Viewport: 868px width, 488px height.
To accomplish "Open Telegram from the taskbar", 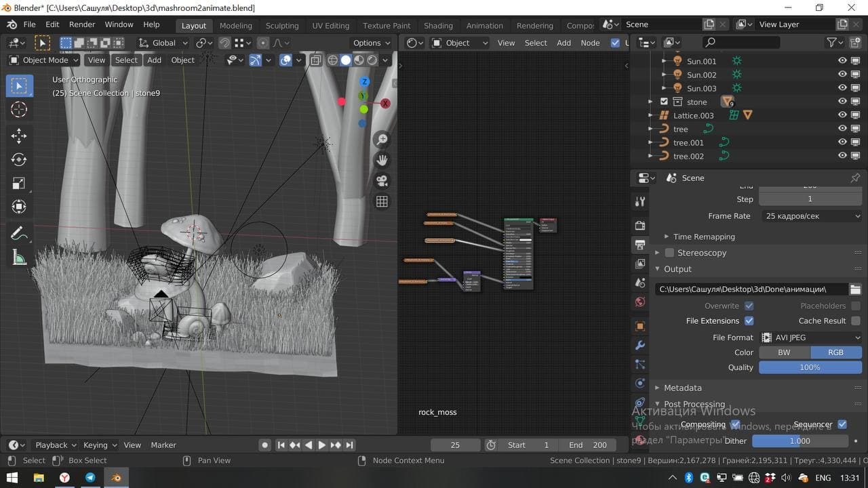I will [x=90, y=478].
